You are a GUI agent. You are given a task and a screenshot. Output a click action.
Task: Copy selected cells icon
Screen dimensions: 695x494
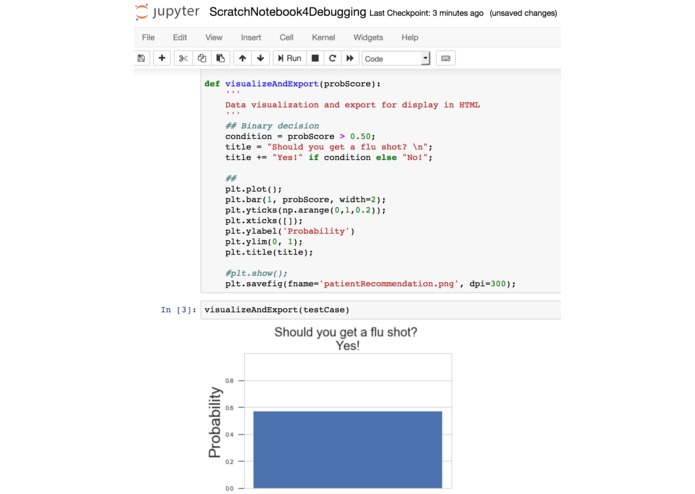(202, 58)
